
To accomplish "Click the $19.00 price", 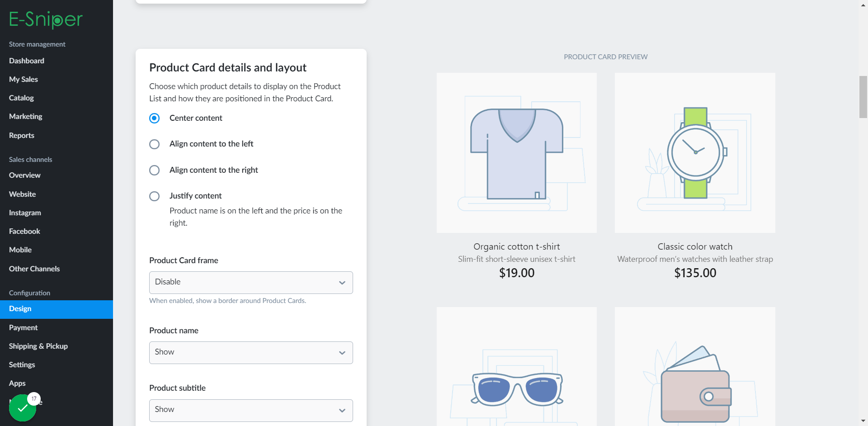I will point(517,273).
